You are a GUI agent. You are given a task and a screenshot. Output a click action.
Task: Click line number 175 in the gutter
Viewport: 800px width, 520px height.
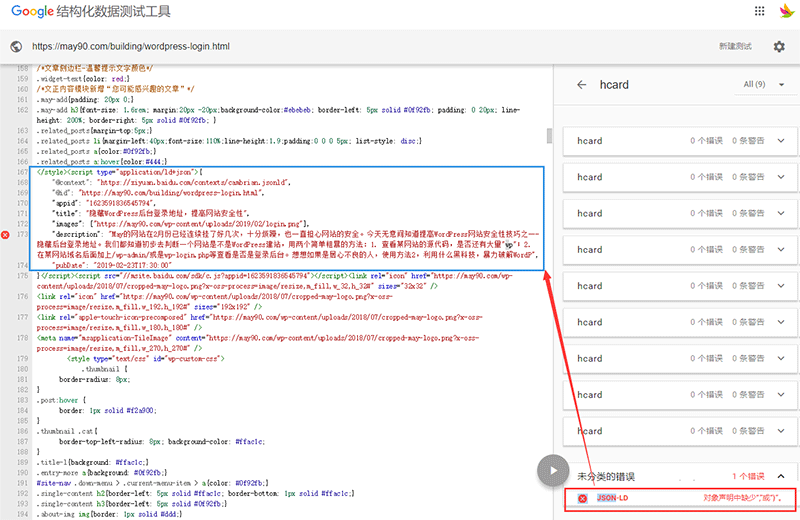click(22, 276)
